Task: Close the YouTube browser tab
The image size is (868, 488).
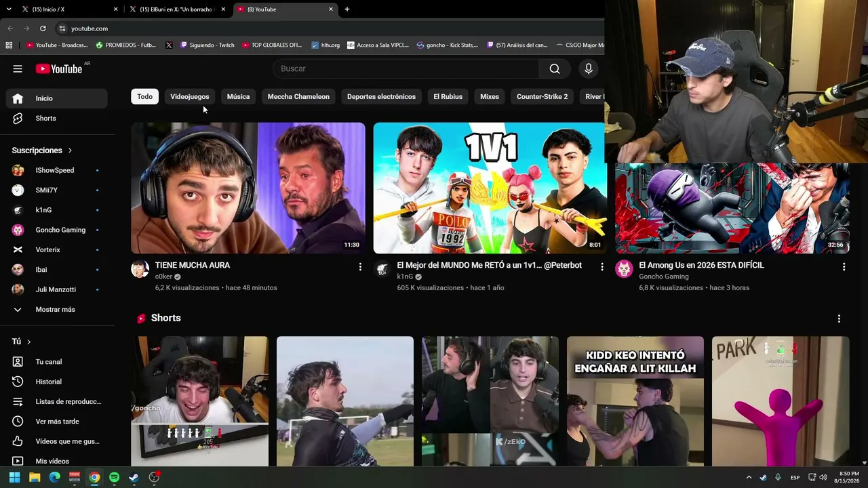Action: coord(331,9)
